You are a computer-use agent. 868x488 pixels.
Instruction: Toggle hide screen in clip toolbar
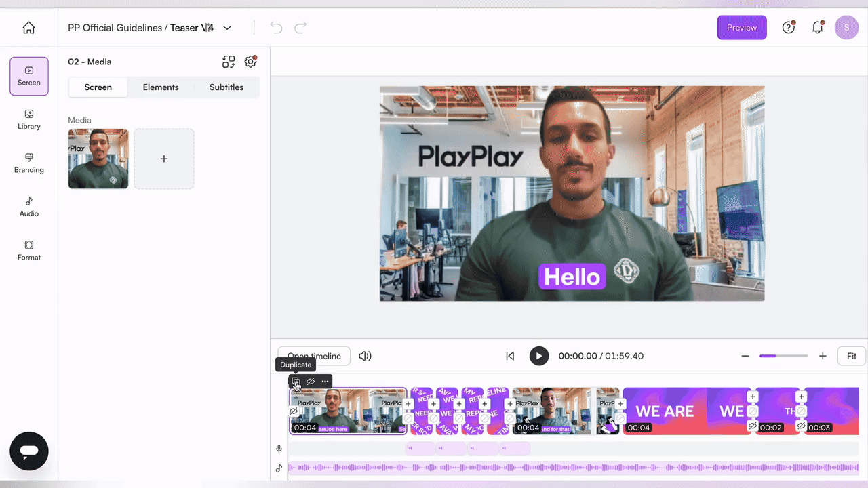[x=311, y=382]
